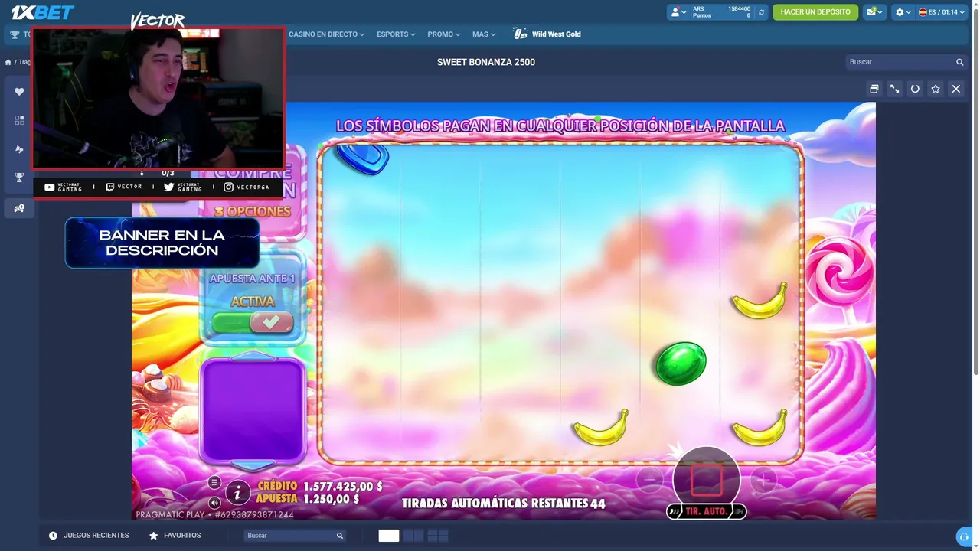Expand the Esports menu

pos(396,34)
